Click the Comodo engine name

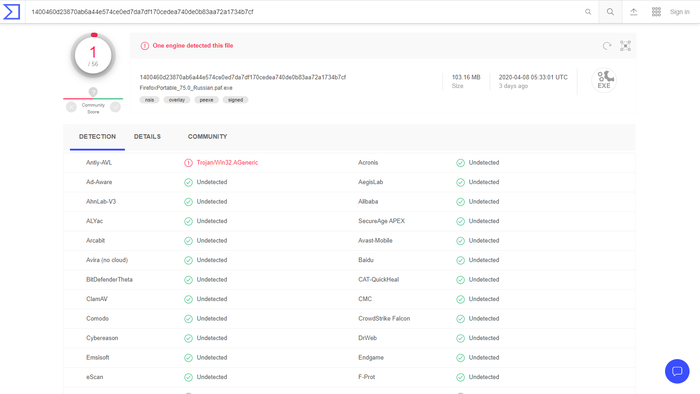97,319
